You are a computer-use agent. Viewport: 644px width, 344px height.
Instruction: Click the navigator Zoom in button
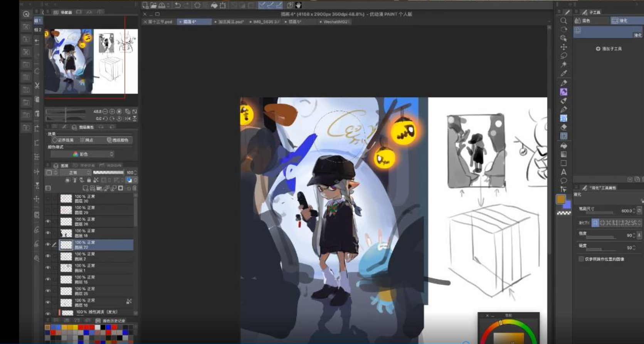point(112,111)
